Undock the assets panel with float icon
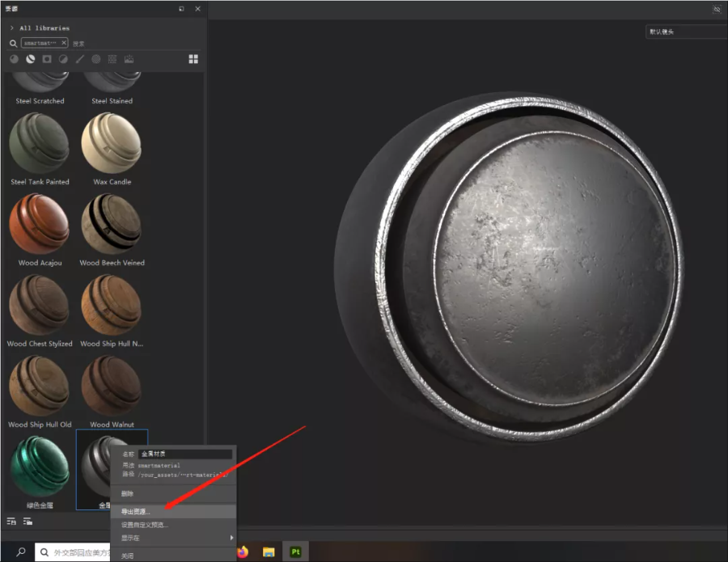 [x=181, y=9]
